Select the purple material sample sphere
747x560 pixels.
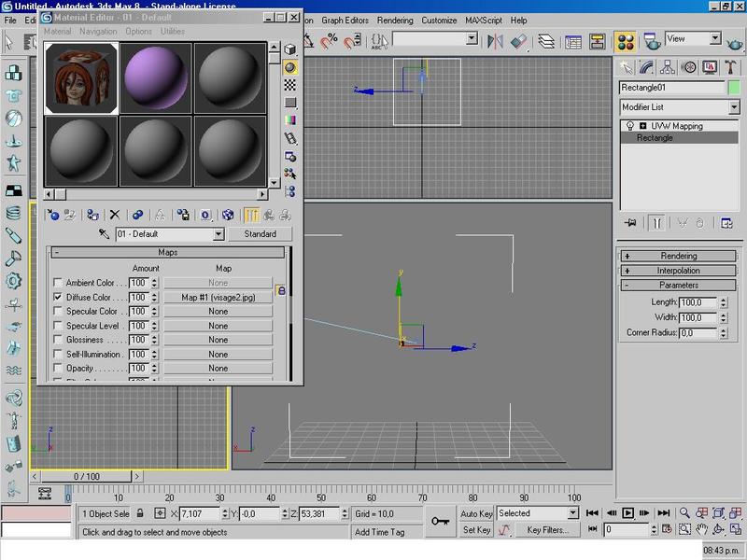tap(156, 78)
